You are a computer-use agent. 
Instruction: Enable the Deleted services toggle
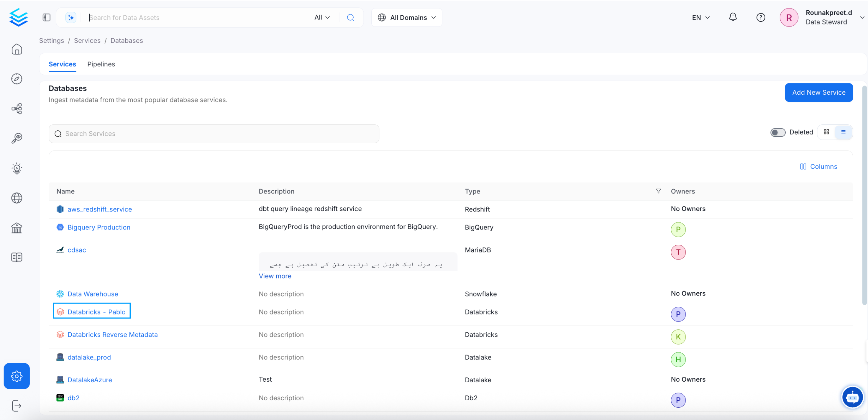click(778, 132)
